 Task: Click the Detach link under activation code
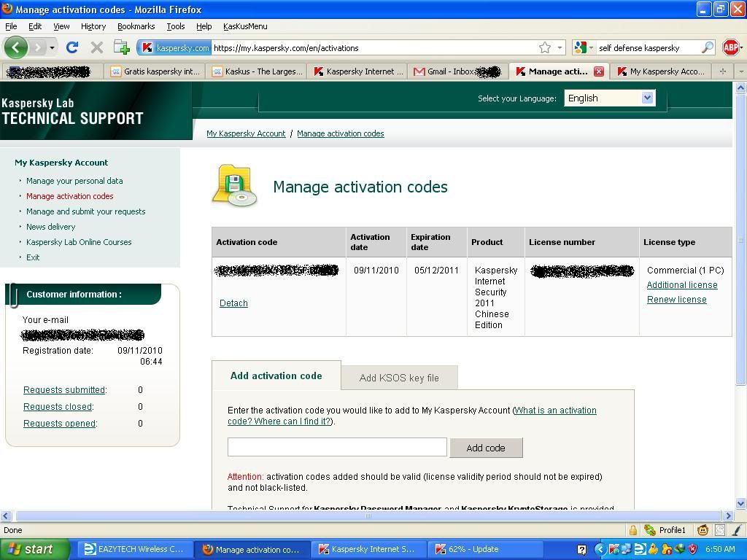233,303
